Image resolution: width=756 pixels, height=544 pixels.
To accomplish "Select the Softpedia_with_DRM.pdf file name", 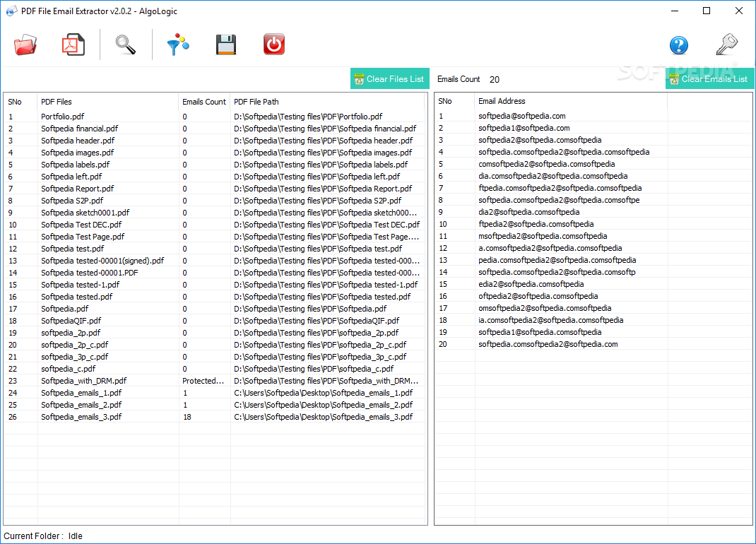I will pyautogui.click(x=84, y=381).
